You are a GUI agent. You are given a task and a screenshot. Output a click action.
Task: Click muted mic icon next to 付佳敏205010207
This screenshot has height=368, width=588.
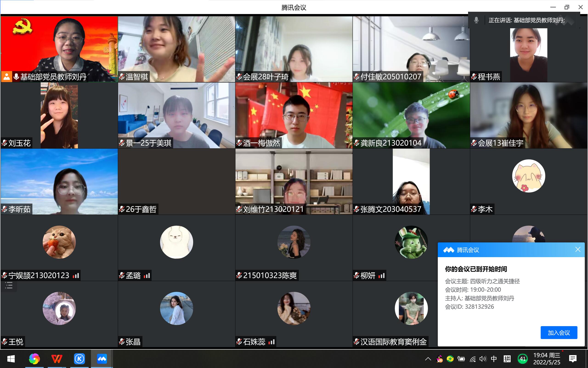356,77
